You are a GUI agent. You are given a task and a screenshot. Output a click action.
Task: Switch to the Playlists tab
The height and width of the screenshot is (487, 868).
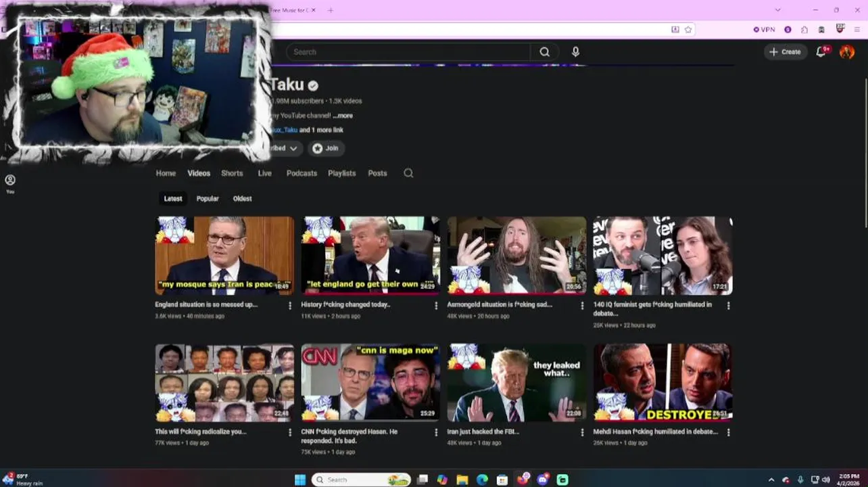pyautogui.click(x=341, y=173)
